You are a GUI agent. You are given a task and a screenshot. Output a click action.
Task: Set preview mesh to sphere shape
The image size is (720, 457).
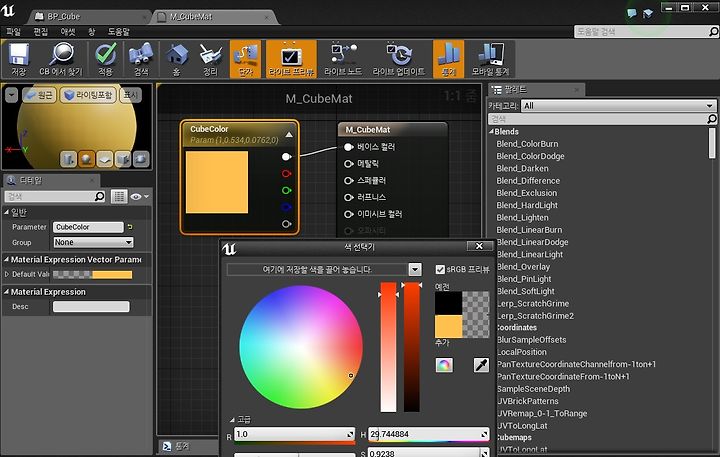click(86, 159)
